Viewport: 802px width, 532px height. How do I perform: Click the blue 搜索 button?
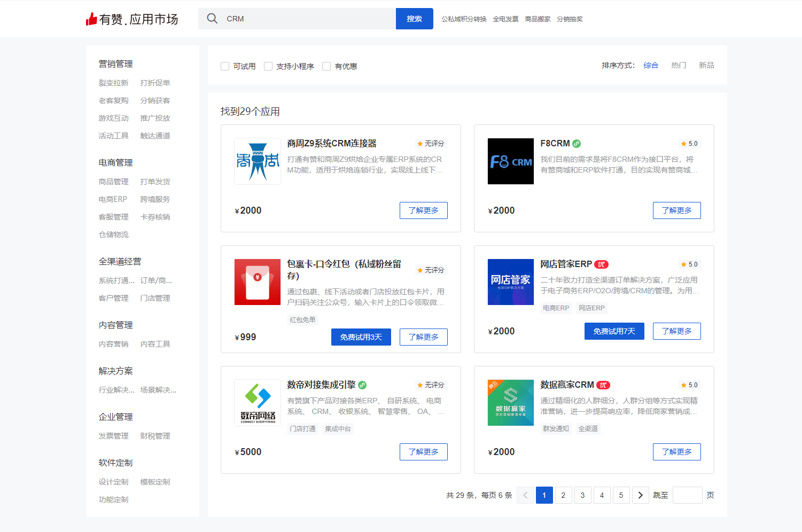(415, 19)
